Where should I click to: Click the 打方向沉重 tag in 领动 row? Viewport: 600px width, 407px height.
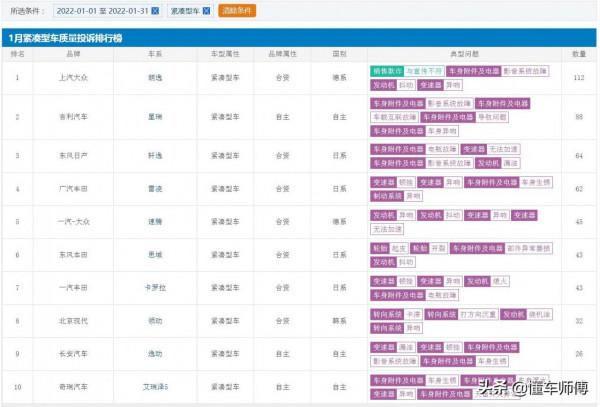tap(478, 315)
